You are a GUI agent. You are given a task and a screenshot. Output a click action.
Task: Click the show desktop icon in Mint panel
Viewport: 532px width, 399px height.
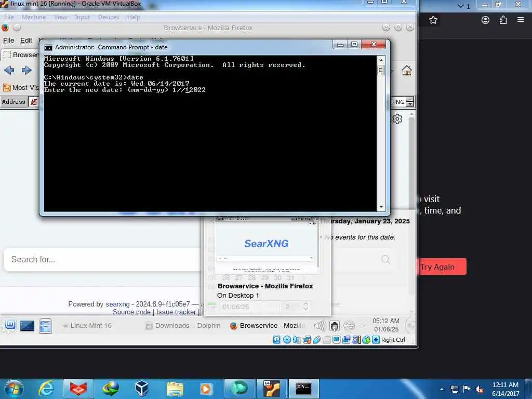[x=27, y=326]
